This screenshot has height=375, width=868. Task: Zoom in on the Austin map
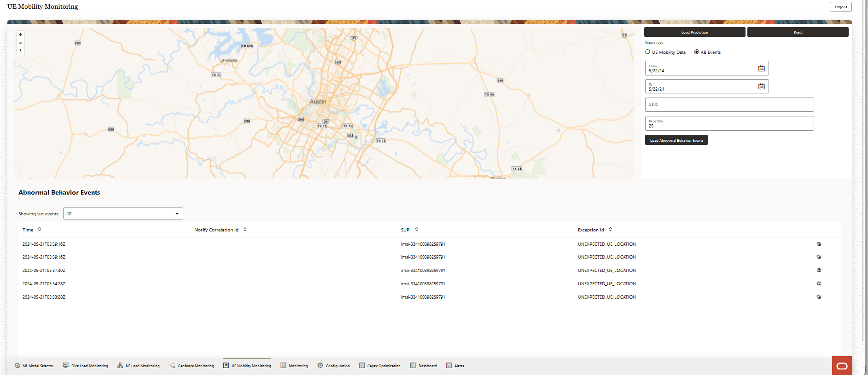point(20,35)
